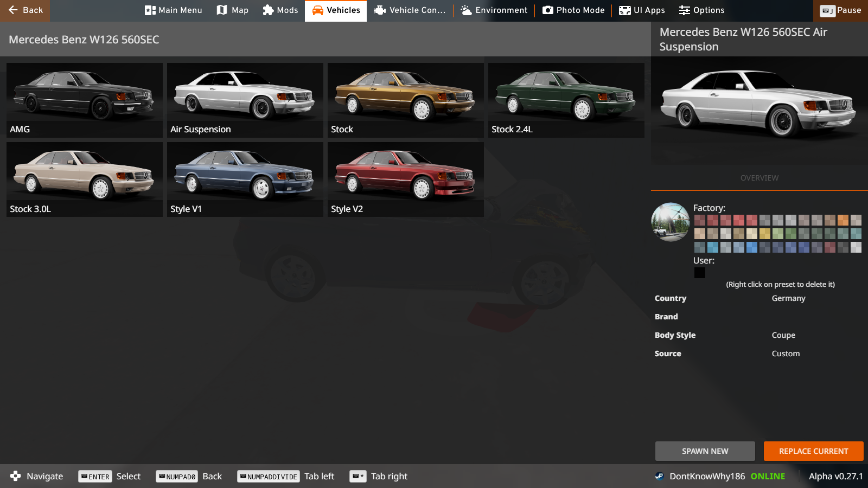Select the black User color preset
This screenshot has width=868, height=488.
700,273
